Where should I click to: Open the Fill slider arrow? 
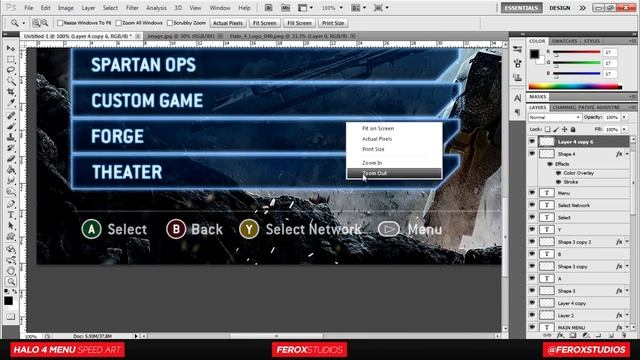[x=624, y=129]
